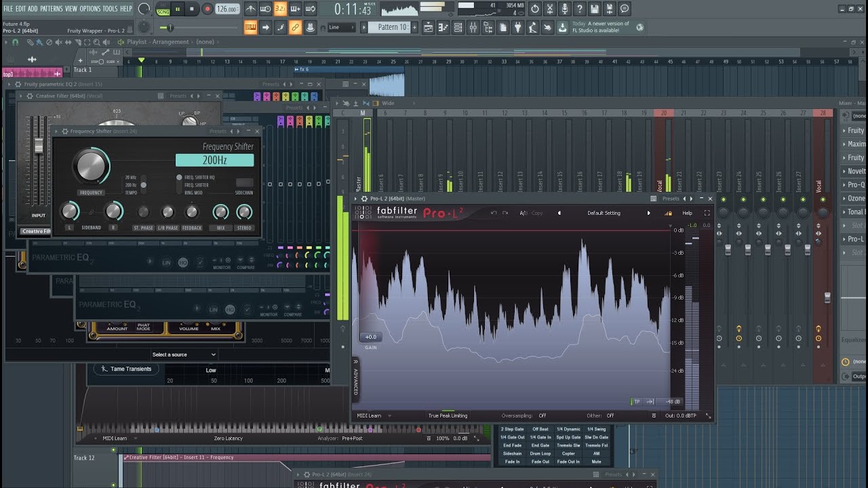Toggle Pro-L 2 full screen icon
Image resolution: width=868 pixels, height=488 pixels.
click(707, 213)
